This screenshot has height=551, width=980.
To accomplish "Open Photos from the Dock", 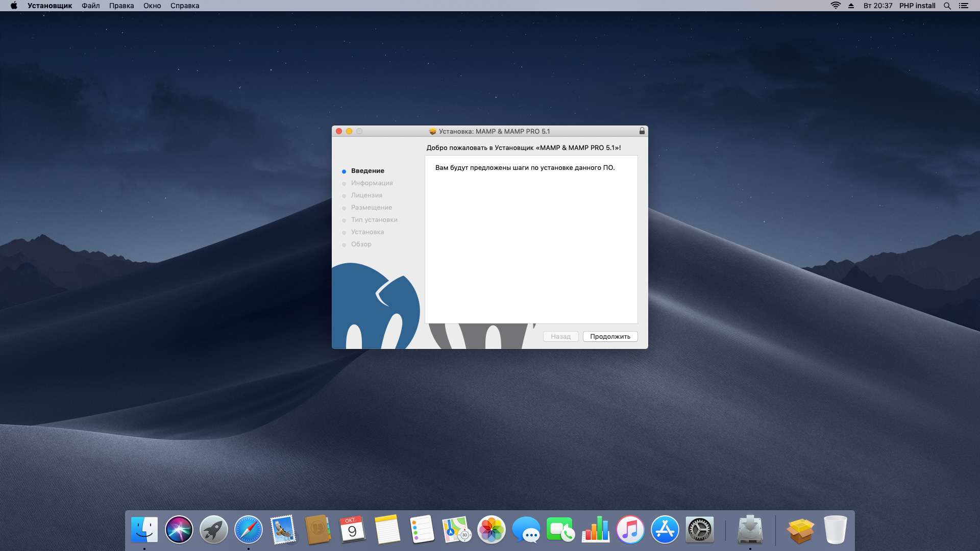I will coord(492,530).
